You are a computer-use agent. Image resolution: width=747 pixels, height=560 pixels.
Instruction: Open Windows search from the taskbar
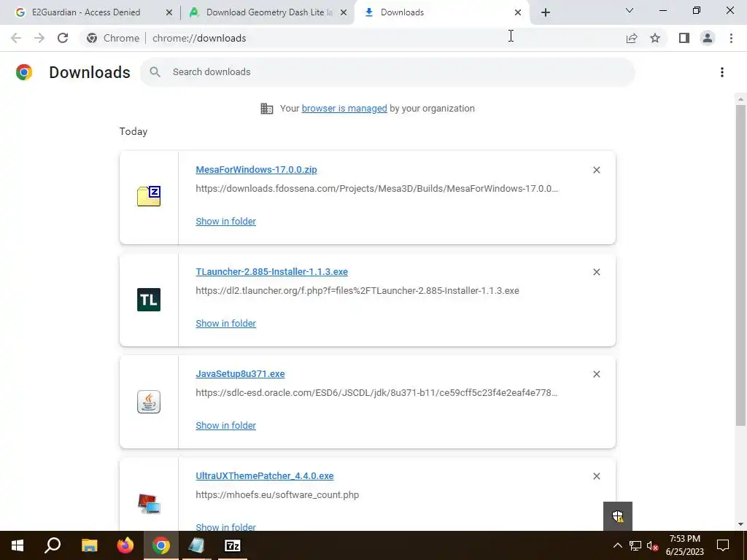tap(53, 545)
